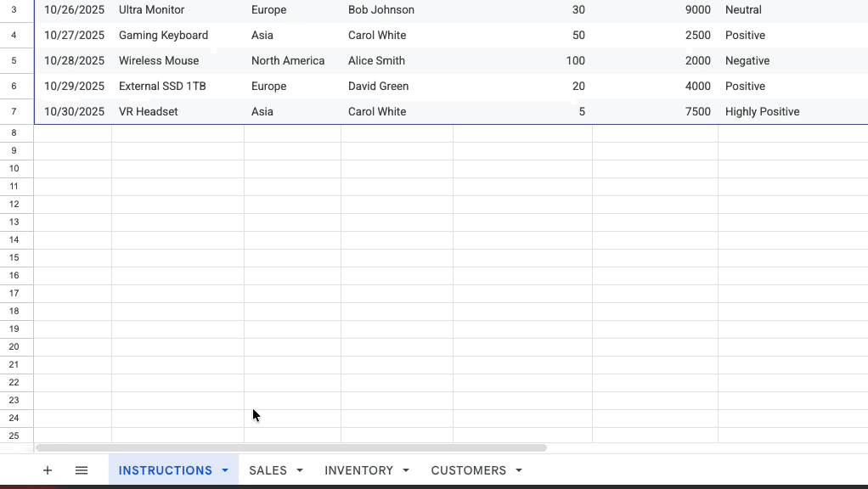The height and width of the screenshot is (489, 868).
Task: Select Asia in the VR Headset row
Action: pos(292,112)
